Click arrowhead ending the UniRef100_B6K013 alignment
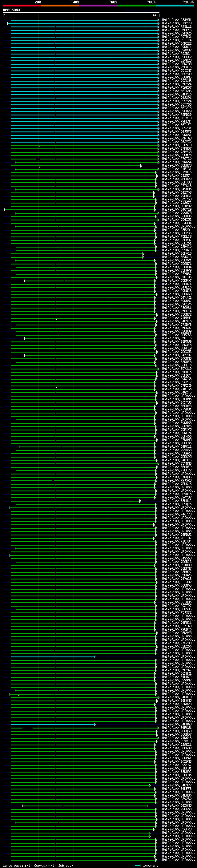Viewport: 197px width, 868px height. [143, 254]
